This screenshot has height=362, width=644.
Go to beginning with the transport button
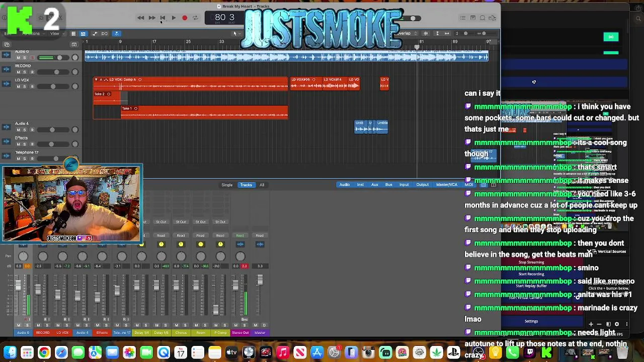coord(163,18)
